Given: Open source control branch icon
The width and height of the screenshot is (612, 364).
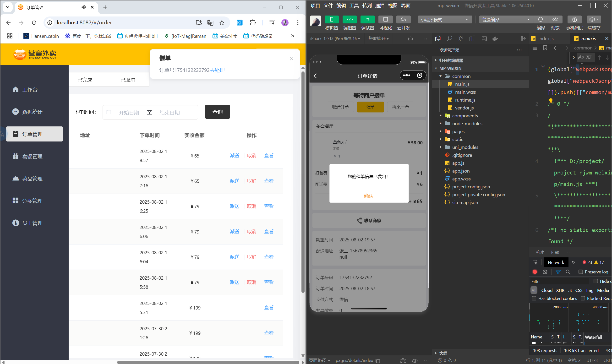Looking at the screenshot, I should pos(461,38).
